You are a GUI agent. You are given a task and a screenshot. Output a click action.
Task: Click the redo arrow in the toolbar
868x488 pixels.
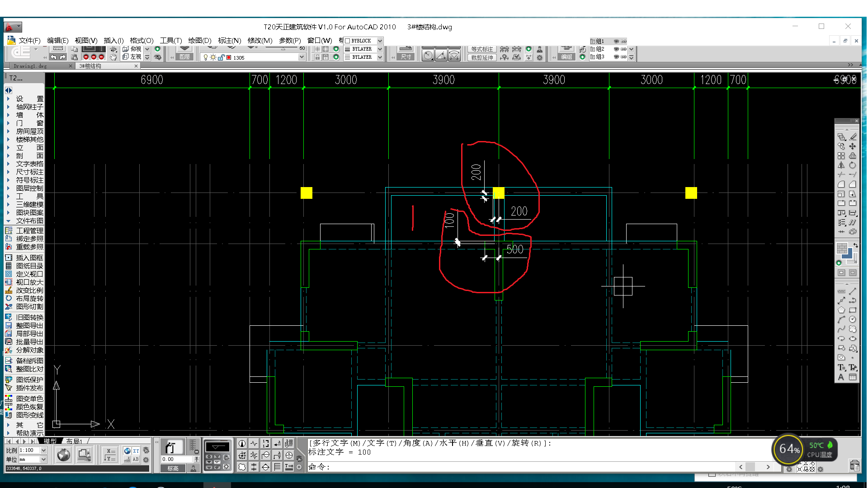(62, 57)
